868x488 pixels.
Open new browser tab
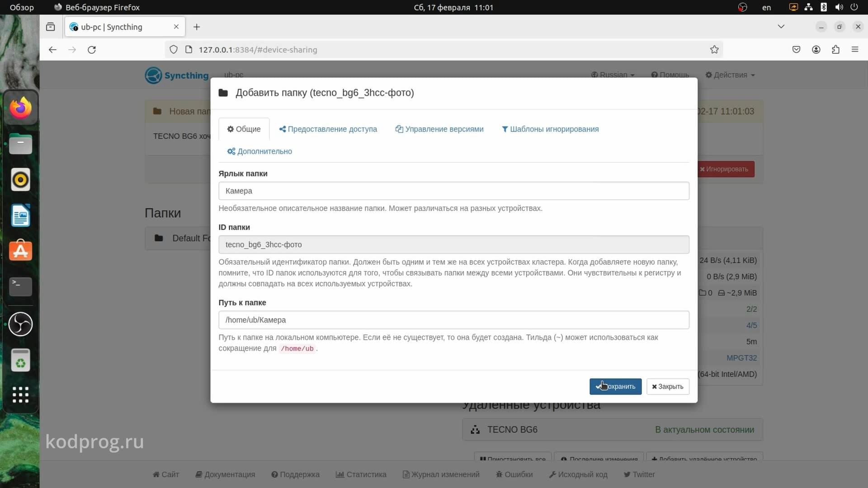pos(197,27)
